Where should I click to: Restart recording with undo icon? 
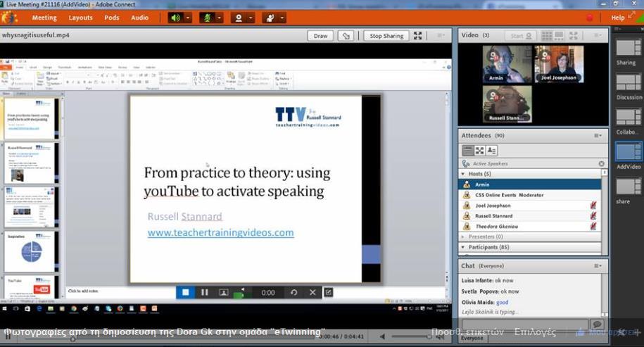[293, 292]
